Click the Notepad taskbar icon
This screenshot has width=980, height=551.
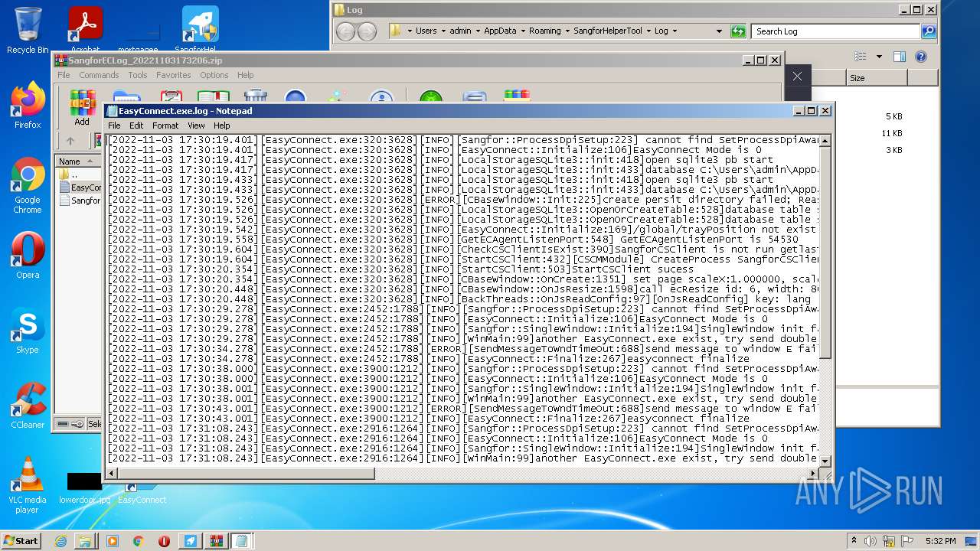coord(242,541)
